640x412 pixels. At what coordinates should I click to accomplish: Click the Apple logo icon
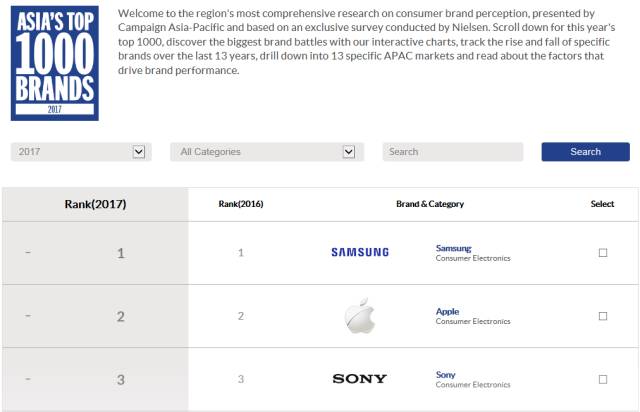[x=360, y=315]
